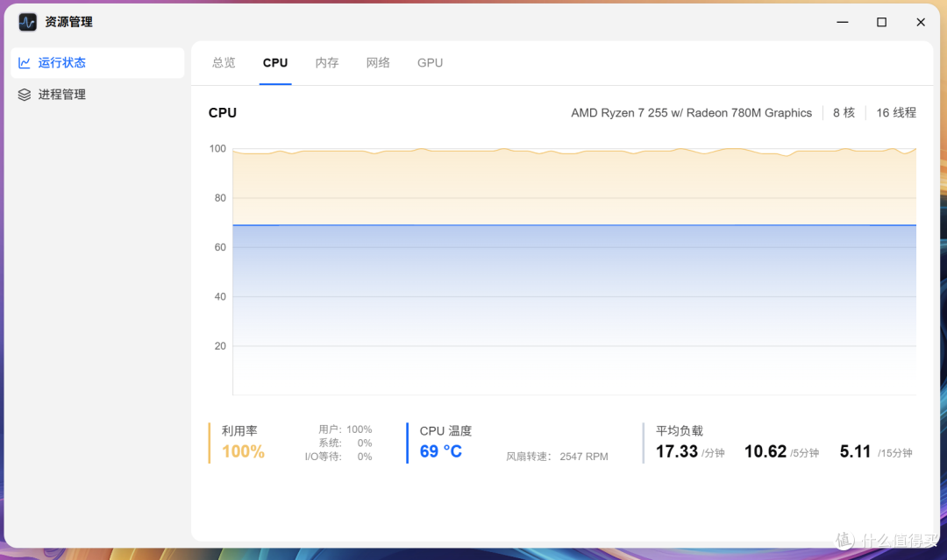Click the CPU section heading

(222, 113)
